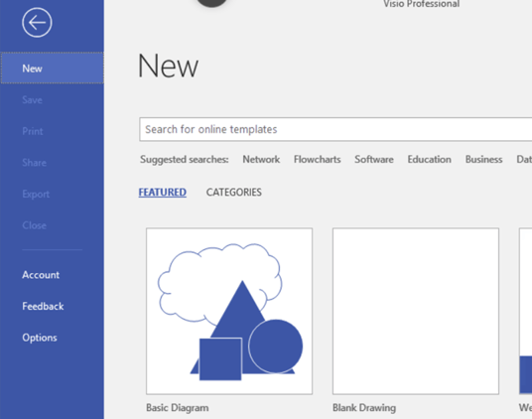Click the back arrow icon
The width and height of the screenshot is (532, 419).
pyautogui.click(x=37, y=23)
